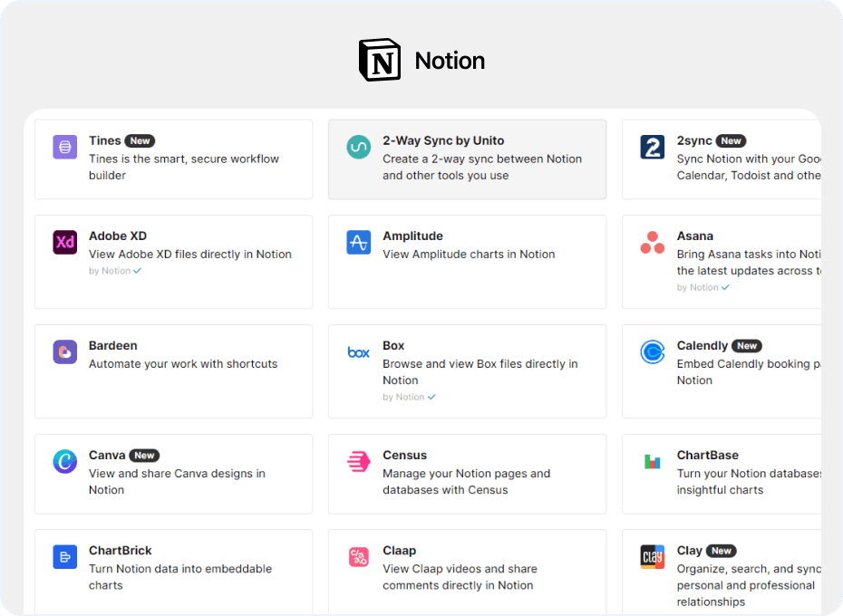Viewport: 843px width, 616px height.
Task: Click 'View Amplitude charts in Notion' description
Action: [x=469, y=255]
